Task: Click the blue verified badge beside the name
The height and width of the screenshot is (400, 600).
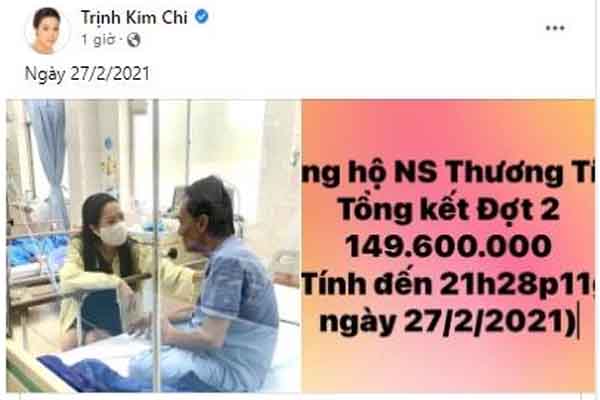Action: point(202,16)
